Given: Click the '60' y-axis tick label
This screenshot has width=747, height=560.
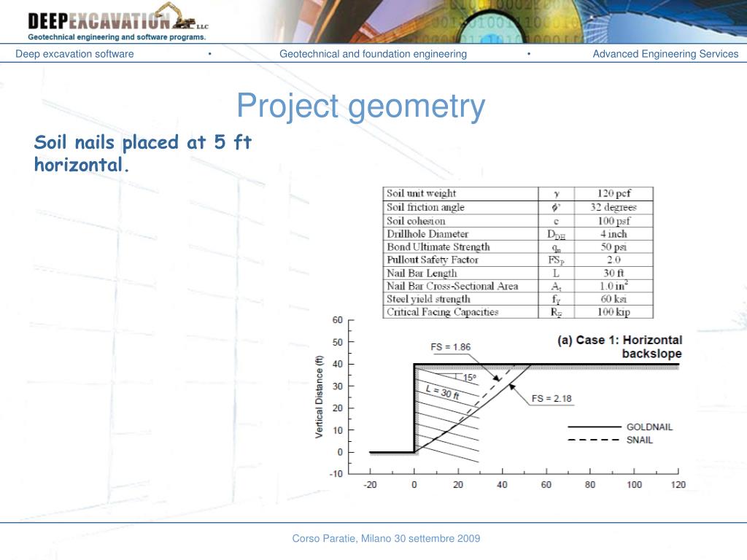Looking at the screenshot, I should click(337, 320).
